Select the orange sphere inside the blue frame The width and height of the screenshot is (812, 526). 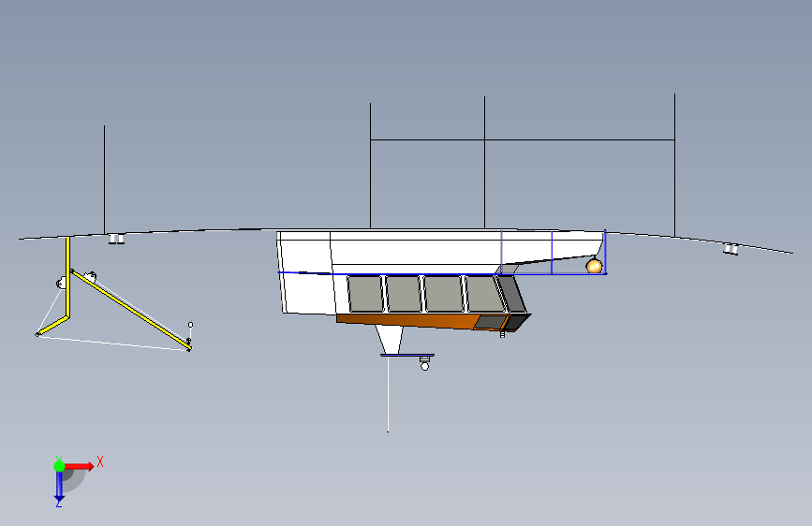tap(594, 267)
